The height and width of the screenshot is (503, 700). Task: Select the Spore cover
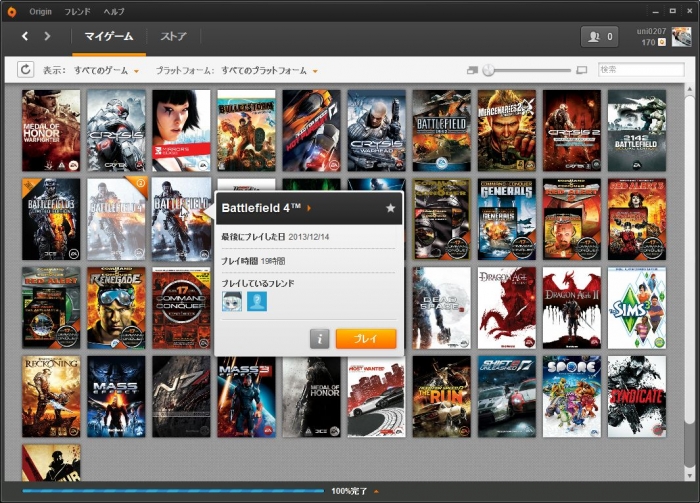coord(572,396)
